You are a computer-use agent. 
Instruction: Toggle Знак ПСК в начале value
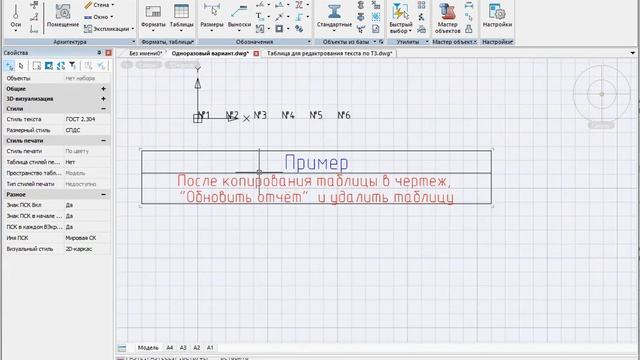87,216
